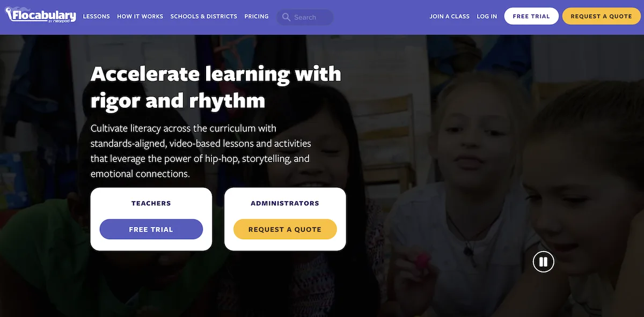Focus the Search input field
This screenshot has height=317, width=644.
click(305, 17)
